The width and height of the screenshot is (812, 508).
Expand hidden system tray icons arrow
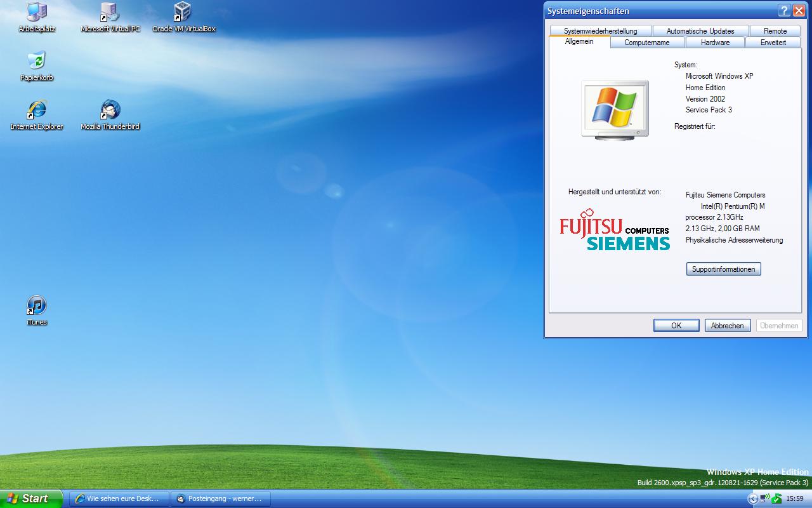click(753, 498)
